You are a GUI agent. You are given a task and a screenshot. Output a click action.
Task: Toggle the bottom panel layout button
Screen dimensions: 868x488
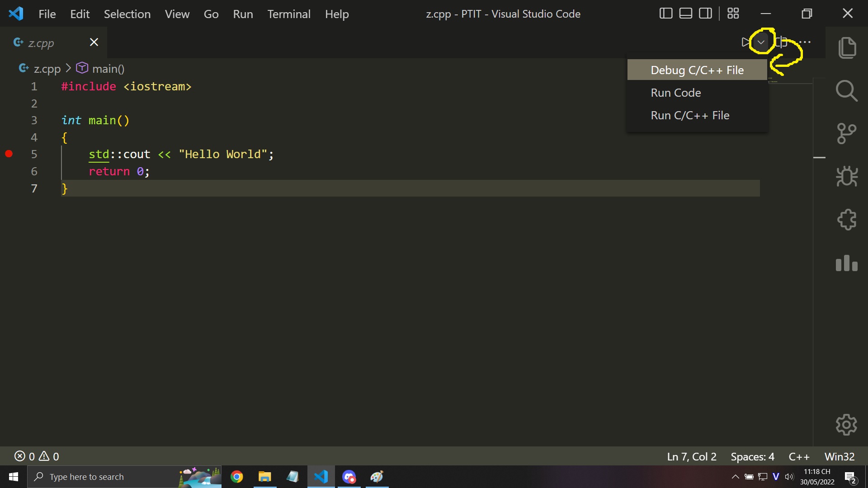coord(686,14)
